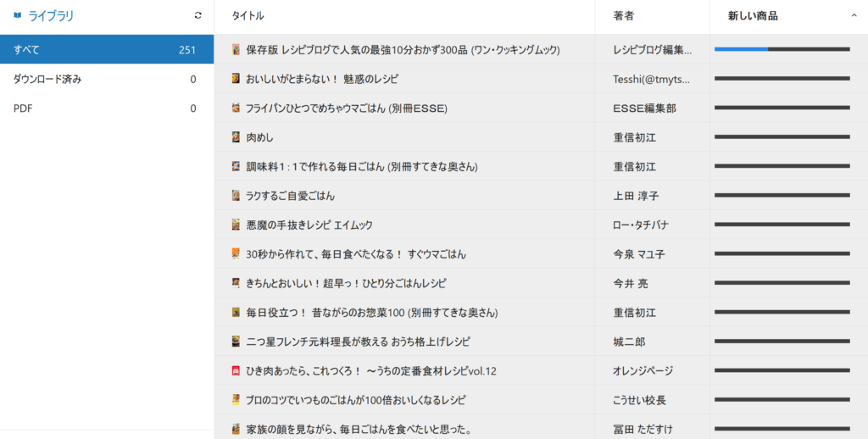Viewport: 868px width, 439px height.
Task: Select cover icon for ひき肉あったら、これつくろ！
Action: [x=236, y=370]
